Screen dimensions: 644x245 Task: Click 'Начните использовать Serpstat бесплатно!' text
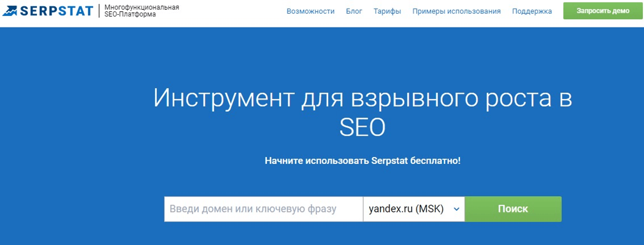tap(363, 160)
